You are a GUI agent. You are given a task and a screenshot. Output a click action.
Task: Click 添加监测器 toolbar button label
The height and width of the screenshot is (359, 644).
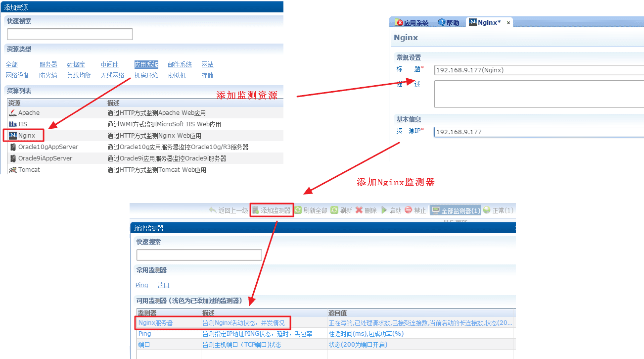(276, 210)
